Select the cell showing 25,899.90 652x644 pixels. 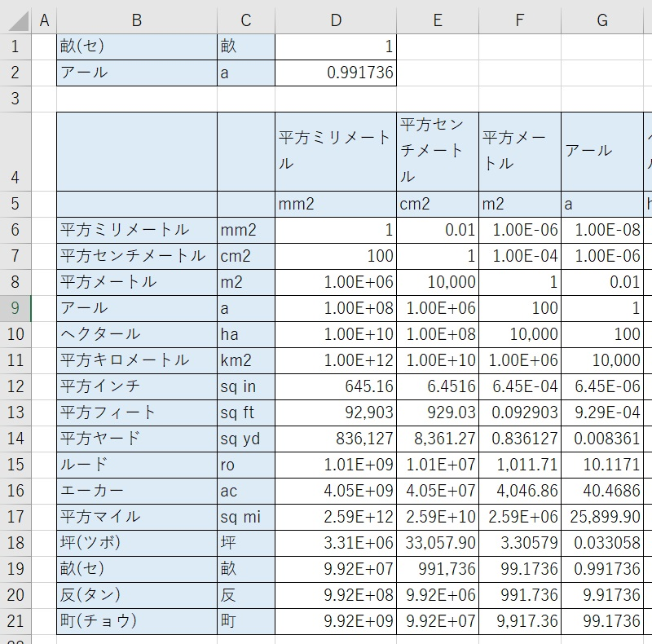point(601,517)
